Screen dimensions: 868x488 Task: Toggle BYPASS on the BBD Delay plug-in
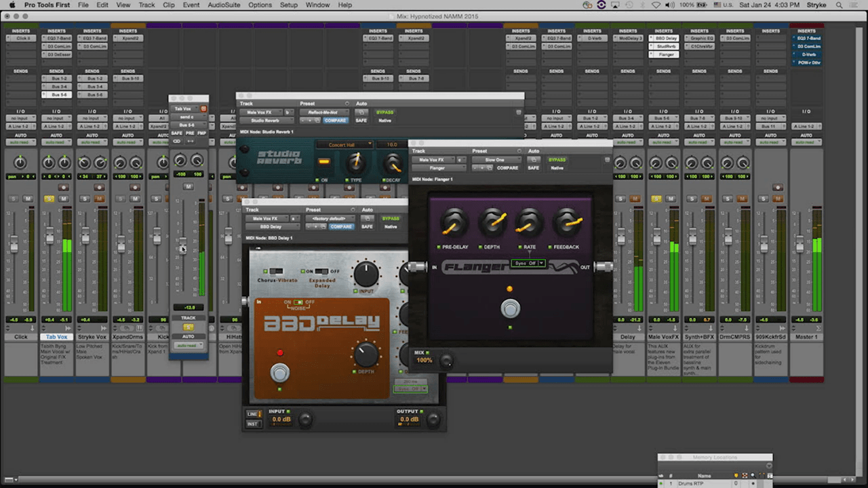click(x=391, y=218)
